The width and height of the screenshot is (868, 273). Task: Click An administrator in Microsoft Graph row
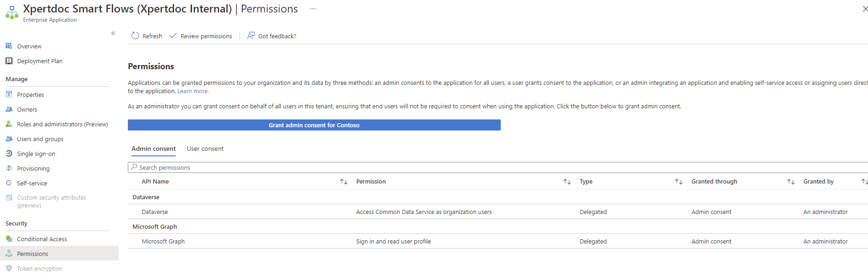click(x=826, y=241)
